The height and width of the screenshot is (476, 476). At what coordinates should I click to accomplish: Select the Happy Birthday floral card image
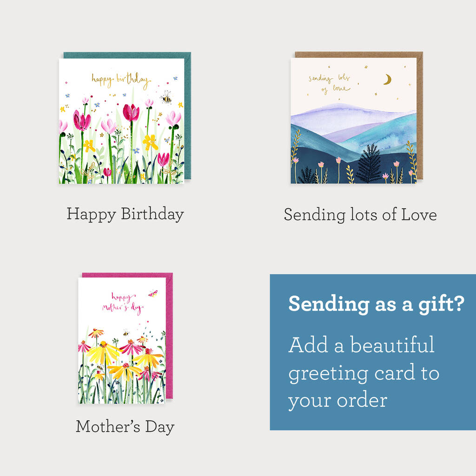121,121
